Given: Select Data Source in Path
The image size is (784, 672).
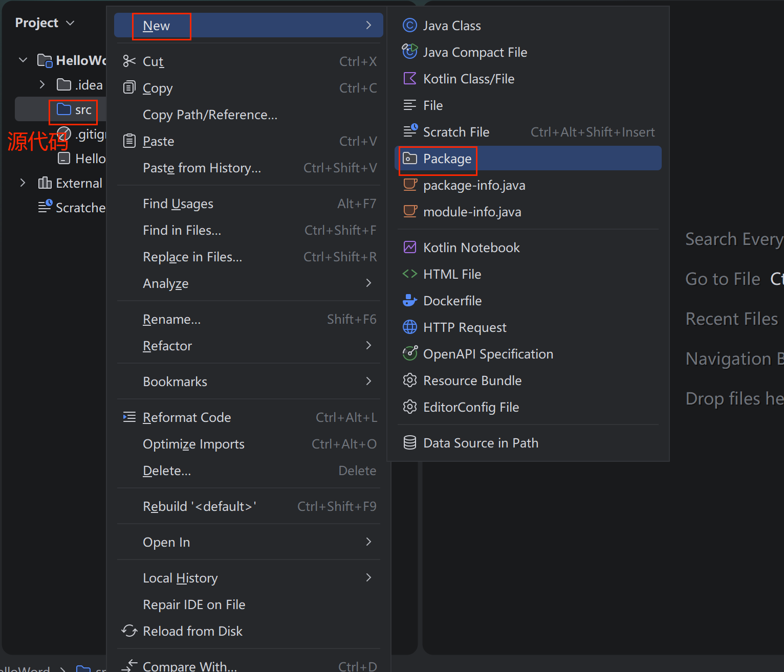Looking at the screenshot, I should 481,442.
